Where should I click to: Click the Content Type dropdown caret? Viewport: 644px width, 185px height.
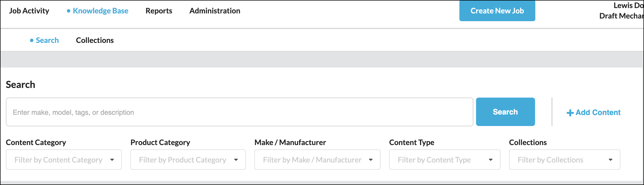[491, 160]
